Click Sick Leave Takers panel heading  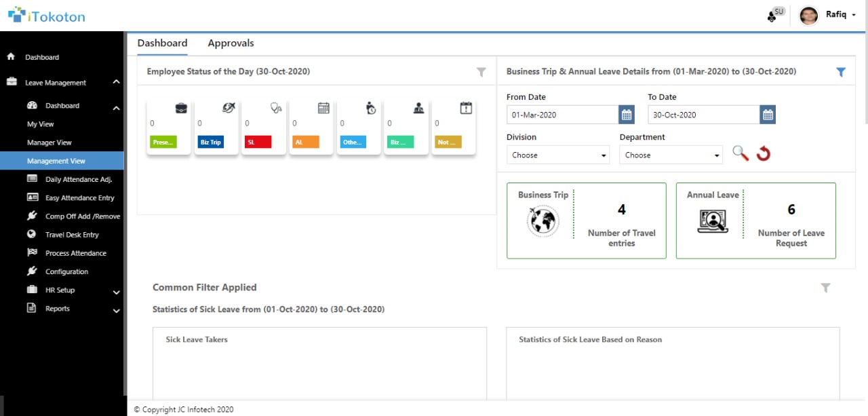[197, 339]
